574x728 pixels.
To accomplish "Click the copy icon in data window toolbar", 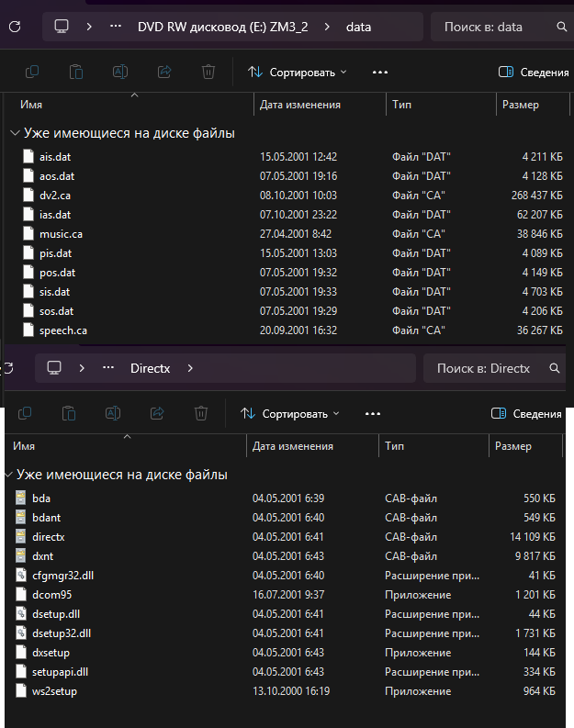I will click(x=32, y=72).
